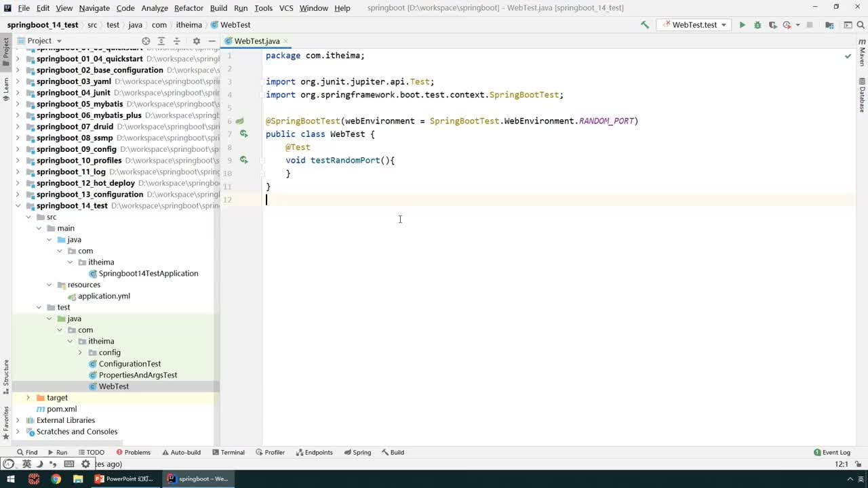868x488 pixels.
Task: Open the Spring tool window
Action: pos(357,452)
